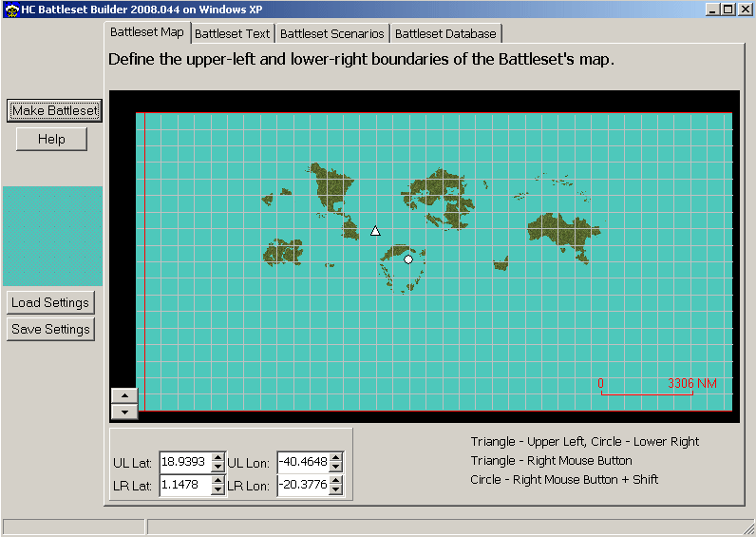Decrease UL Lat with the down spinner
This screenshot has height=537, width=756.
click(x=218, y=467)
